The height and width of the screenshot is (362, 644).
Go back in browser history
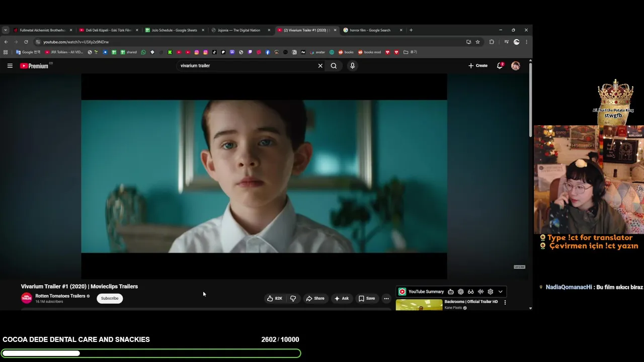coord(6,42)
